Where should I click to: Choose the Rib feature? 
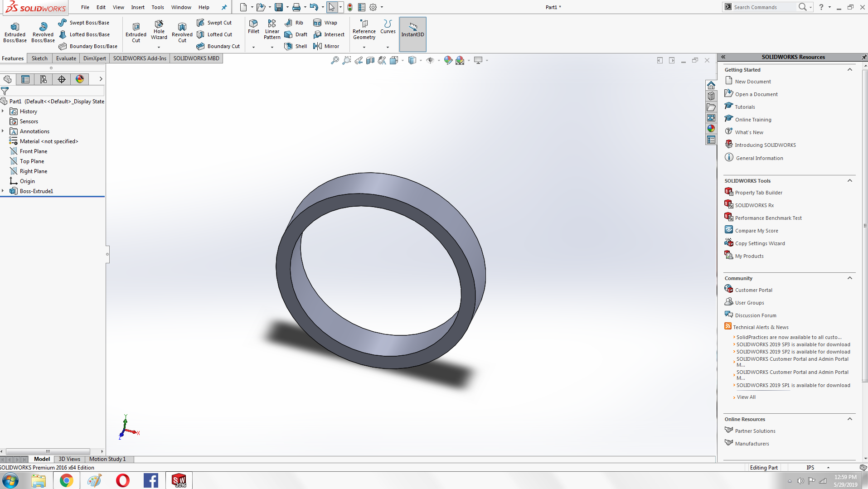pyautogui.click(x=294, y=23)
